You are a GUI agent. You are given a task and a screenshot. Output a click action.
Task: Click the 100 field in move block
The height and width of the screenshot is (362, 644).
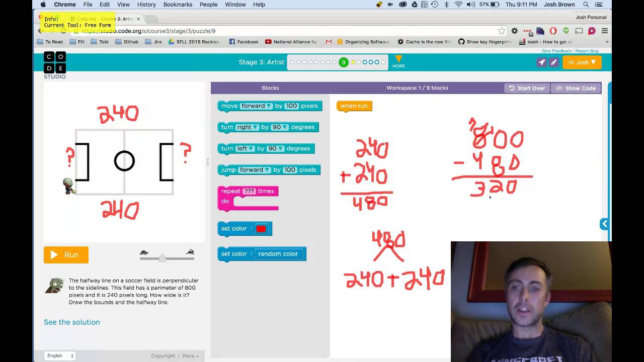(x=291, y=106)
